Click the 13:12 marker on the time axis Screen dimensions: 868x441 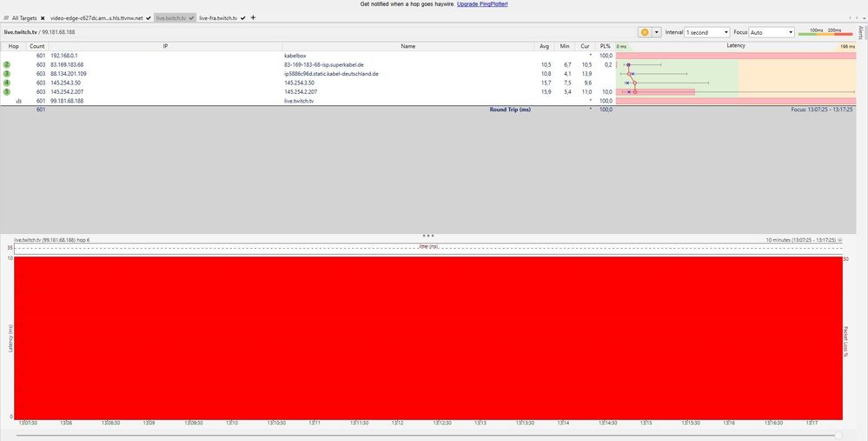click(397, 423)
